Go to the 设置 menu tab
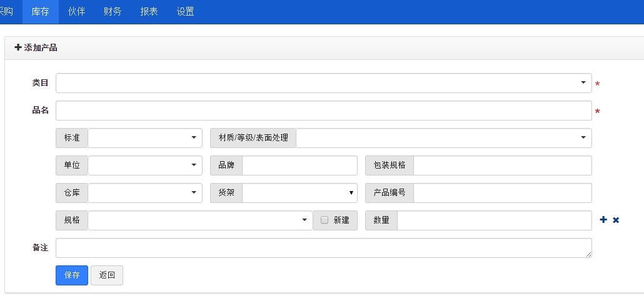The width and height of the screenshot is (644, 306). click(186, 11)
